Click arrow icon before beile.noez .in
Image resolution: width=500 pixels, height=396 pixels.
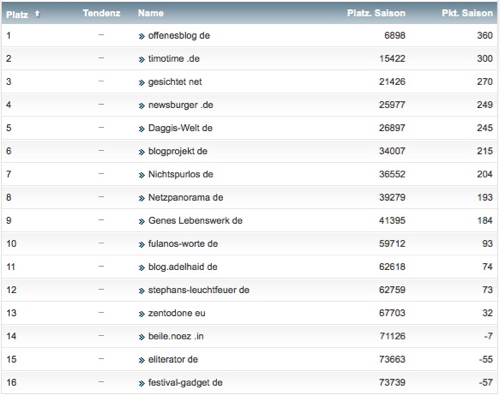[x=142, y=337]
